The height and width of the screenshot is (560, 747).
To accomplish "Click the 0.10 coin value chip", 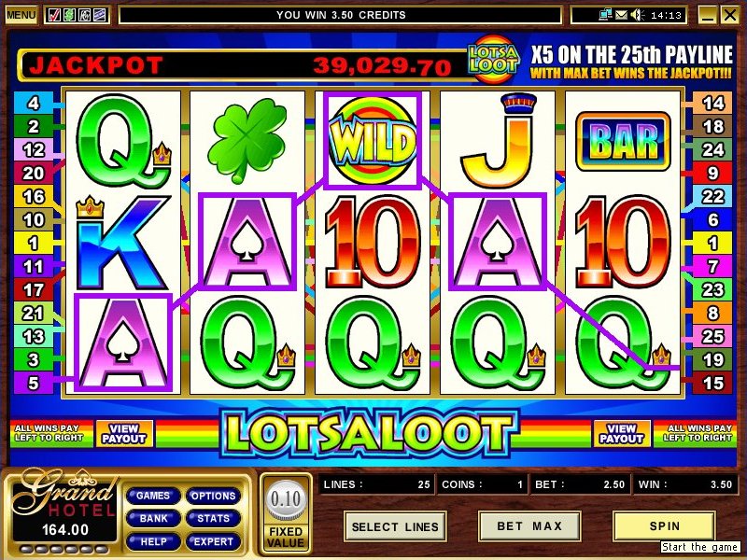I will [x=286, y=500].
